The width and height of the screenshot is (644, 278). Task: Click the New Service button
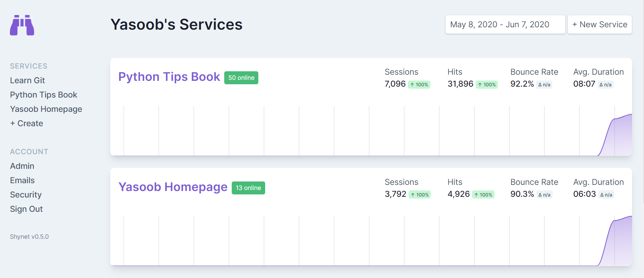599,25
